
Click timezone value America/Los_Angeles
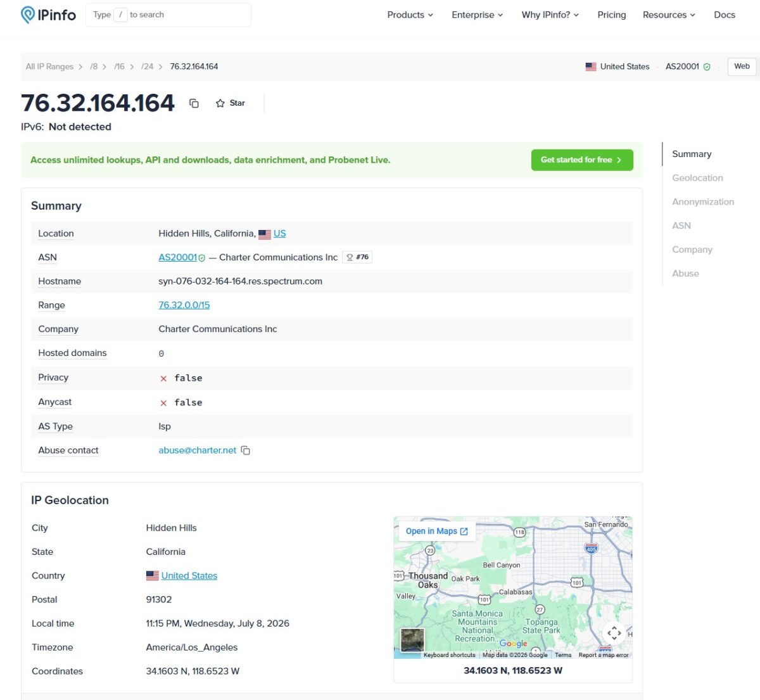(192, 647)
